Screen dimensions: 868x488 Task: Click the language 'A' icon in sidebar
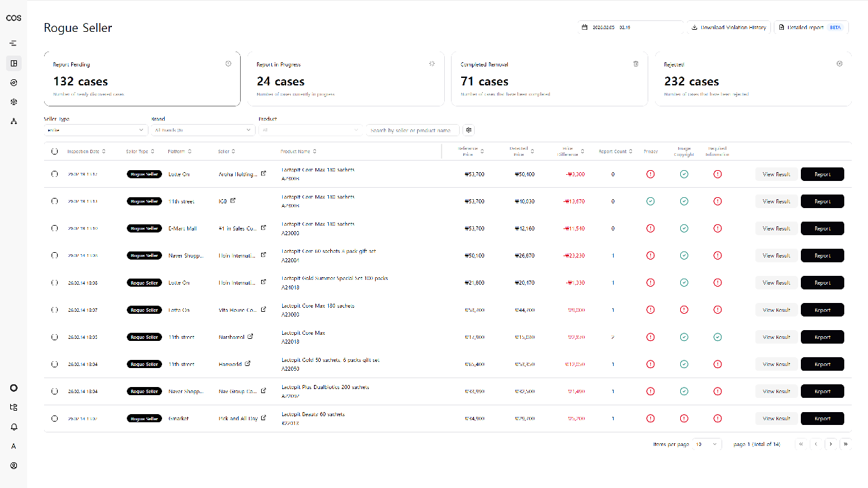click(14, 446)
